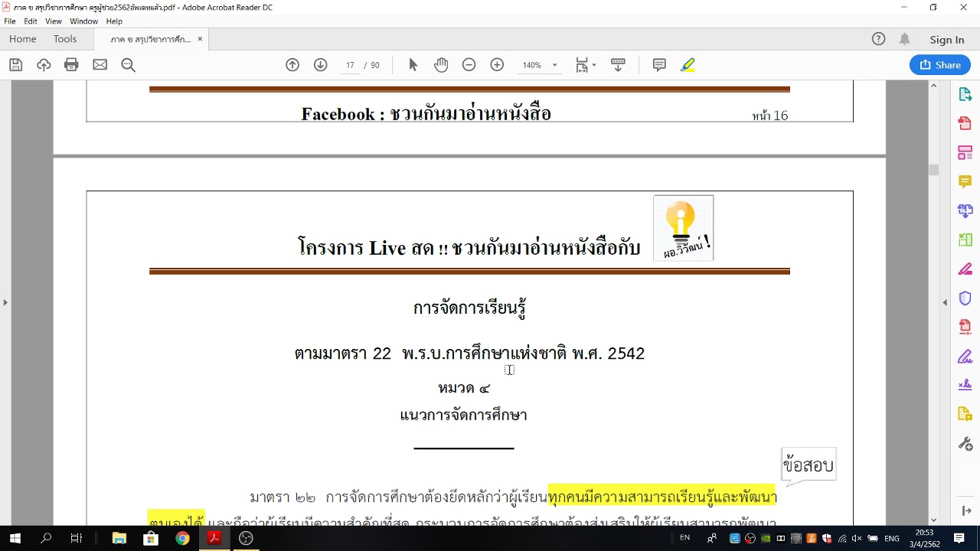Open OBS Studio from the taskbar
Viewport: 980px width, 551px height.
point(245,538)
